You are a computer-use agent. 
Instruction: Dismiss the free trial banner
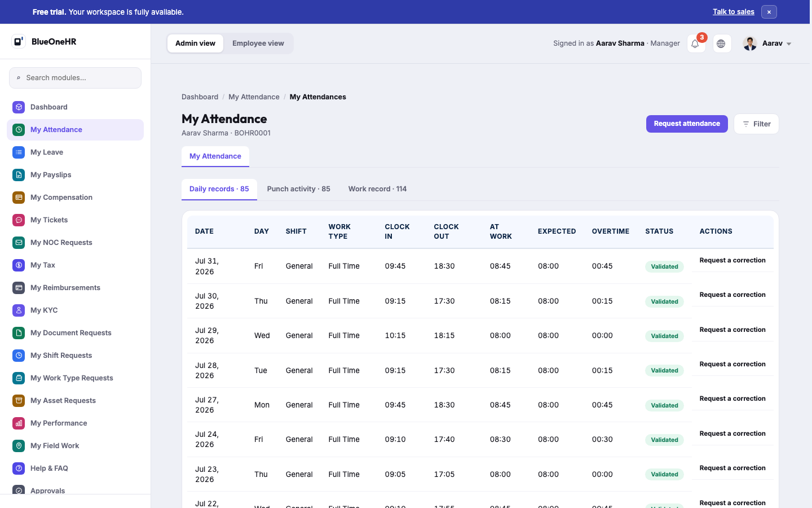(769, 12)
